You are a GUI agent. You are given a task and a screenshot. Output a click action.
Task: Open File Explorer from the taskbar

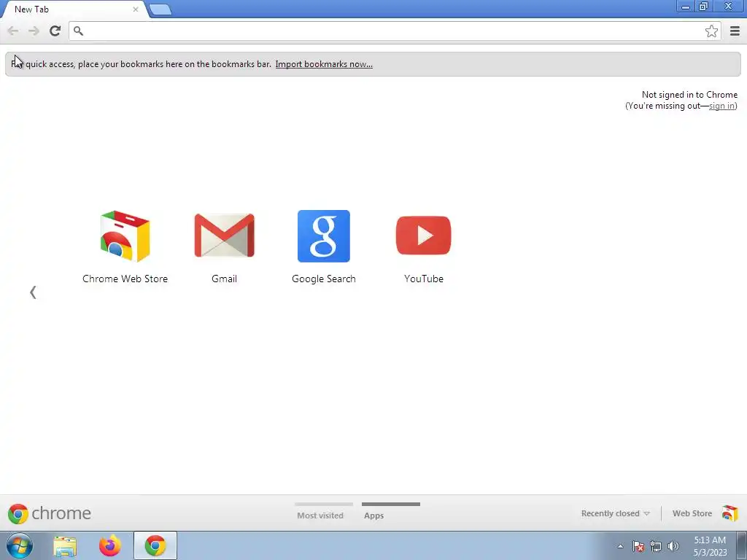coord(65,545)
